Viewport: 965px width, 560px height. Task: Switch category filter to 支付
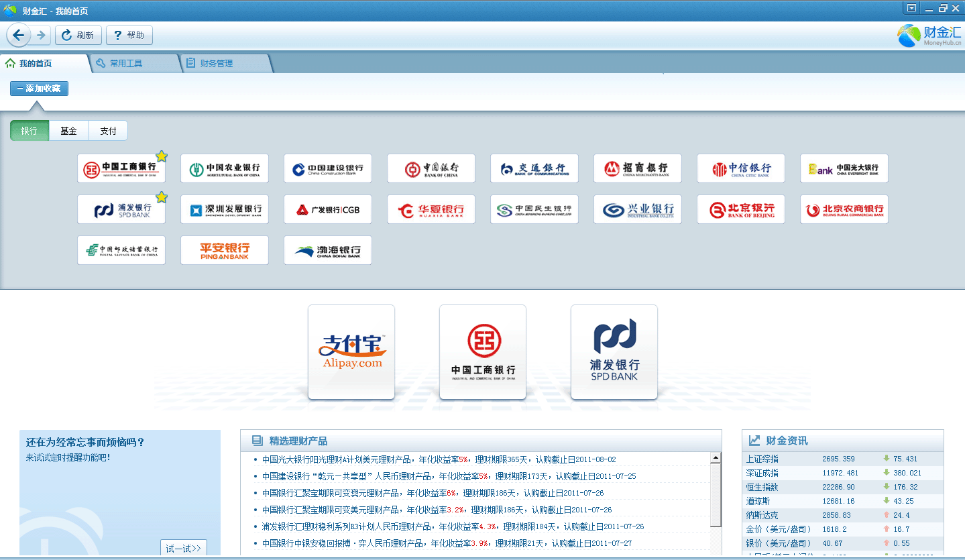click(x=108, y=131)
